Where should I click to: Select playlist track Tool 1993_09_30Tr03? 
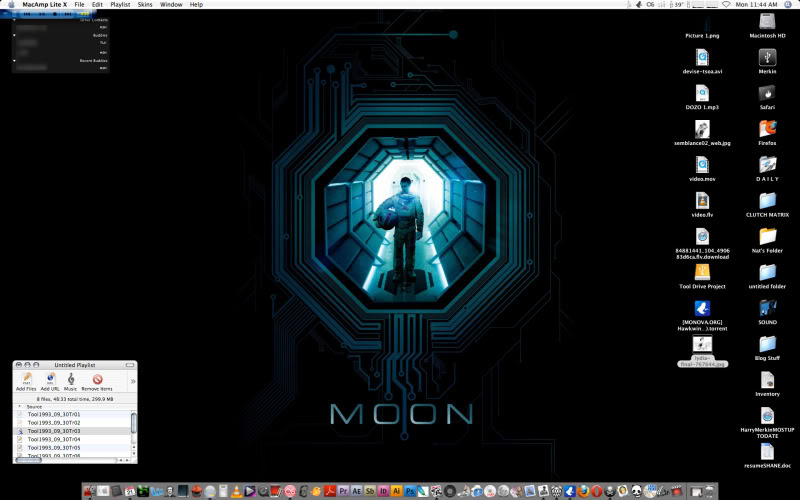click(x=71, y=431)
